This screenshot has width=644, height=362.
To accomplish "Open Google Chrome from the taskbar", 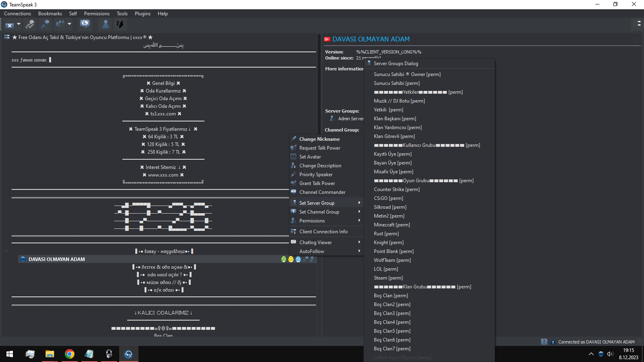I will coord(70,354).
